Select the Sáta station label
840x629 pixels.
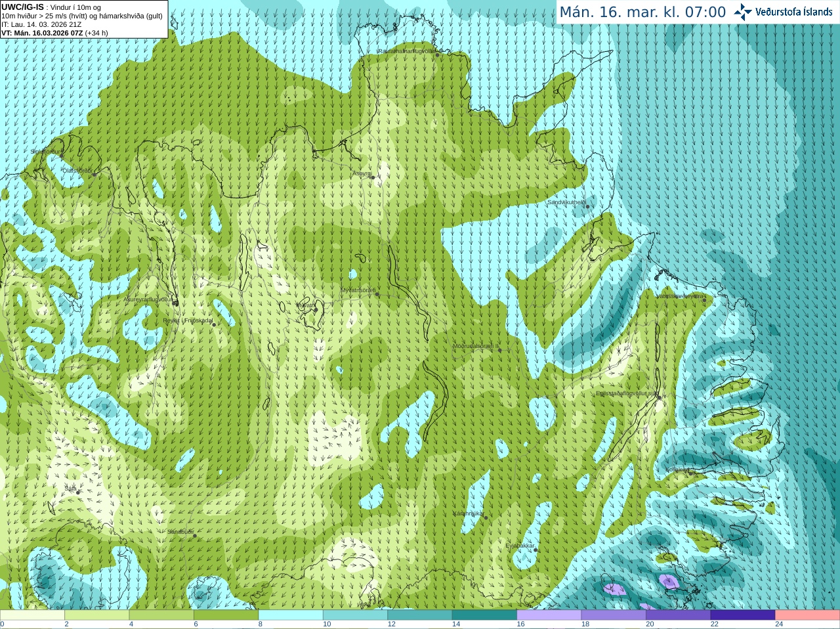click(70, 488)
